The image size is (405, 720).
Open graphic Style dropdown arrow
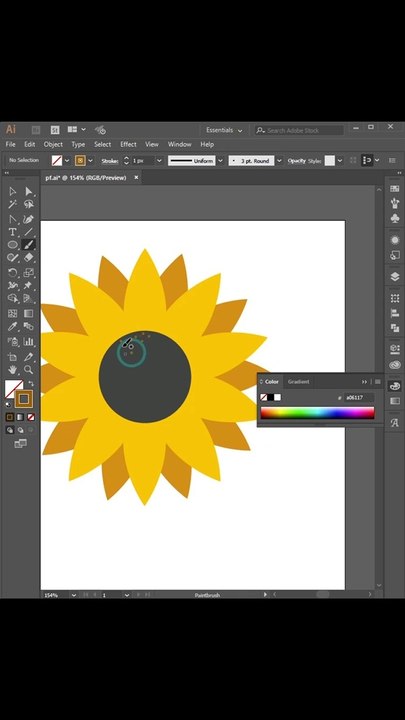click(340, 161)
